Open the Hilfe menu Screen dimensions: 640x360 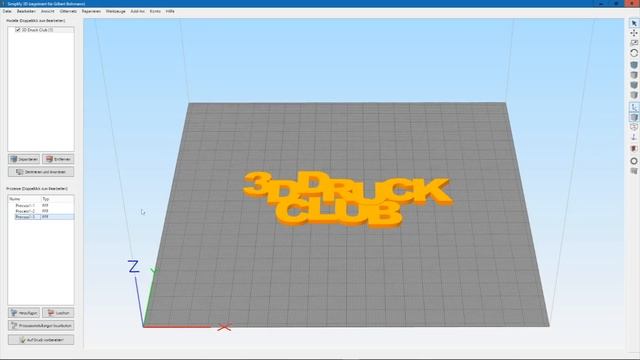click(170, 11)
